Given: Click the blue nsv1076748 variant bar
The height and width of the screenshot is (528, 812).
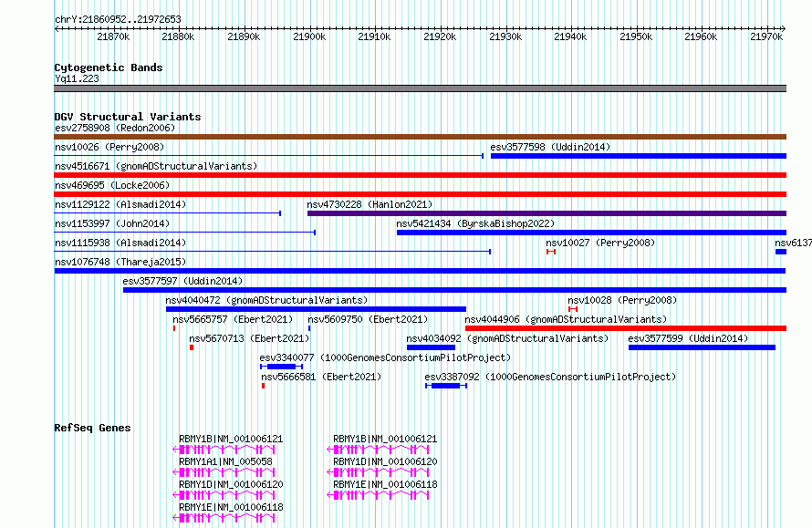Looking at the screenshot, I should click(x=420, y=271).
